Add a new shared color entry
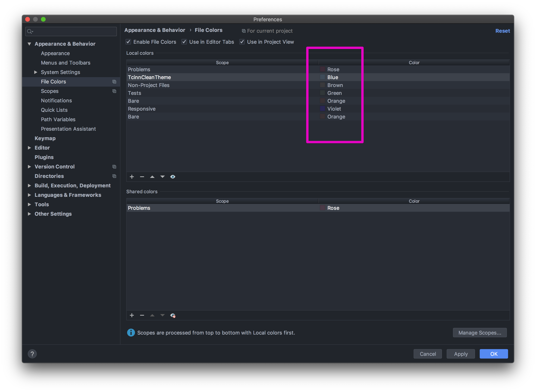Image resolution: width=536 pixels, height=392 pixels. (x=132, y=315)
